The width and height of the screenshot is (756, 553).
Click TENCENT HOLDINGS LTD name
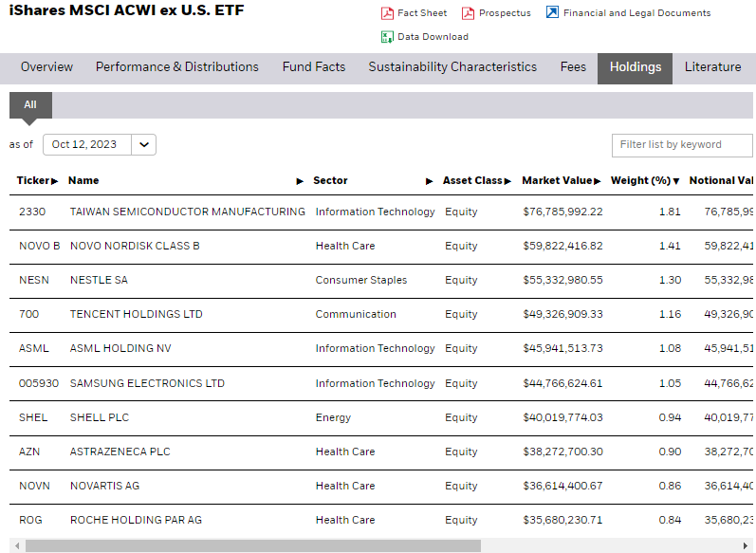[x=136, y=314]
